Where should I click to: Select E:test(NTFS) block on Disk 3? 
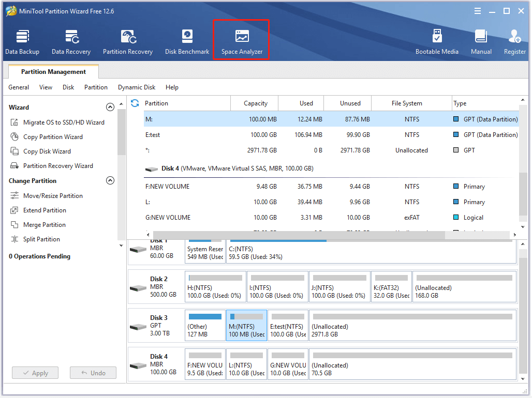point(288,326)
